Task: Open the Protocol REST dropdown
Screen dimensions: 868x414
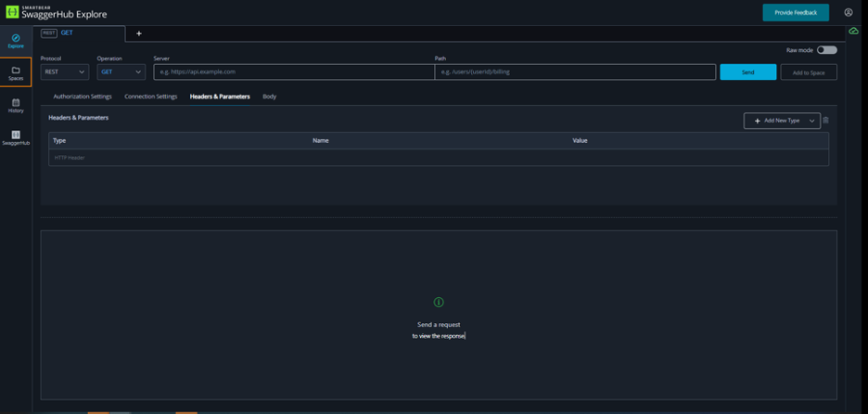Action: click(65, 72)
